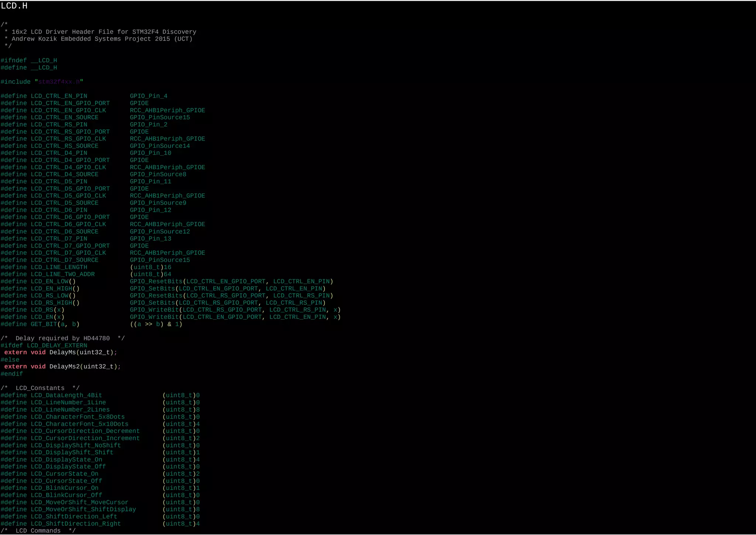Click the LCD_LINE_TWO_ADDR macro name

(x=63, y=274)
